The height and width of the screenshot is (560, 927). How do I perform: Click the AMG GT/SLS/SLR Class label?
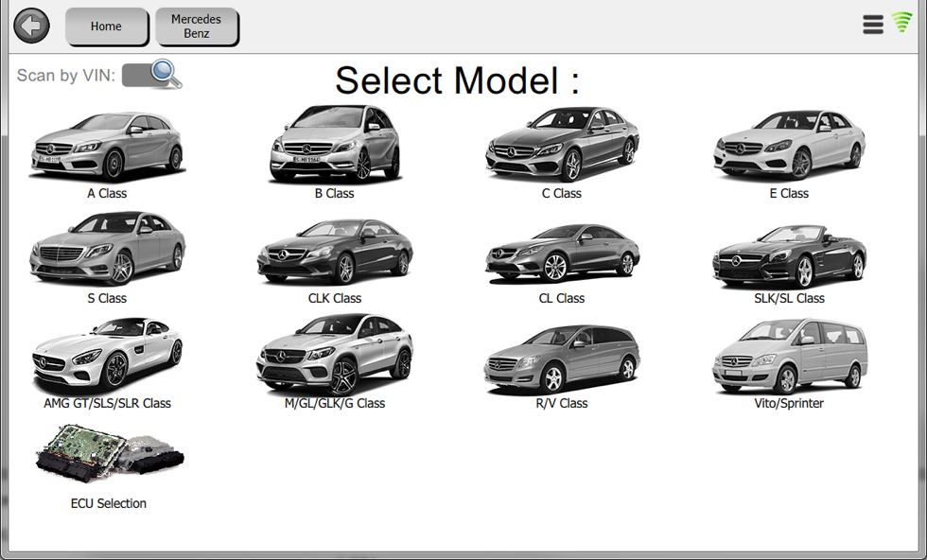(107, 403)
